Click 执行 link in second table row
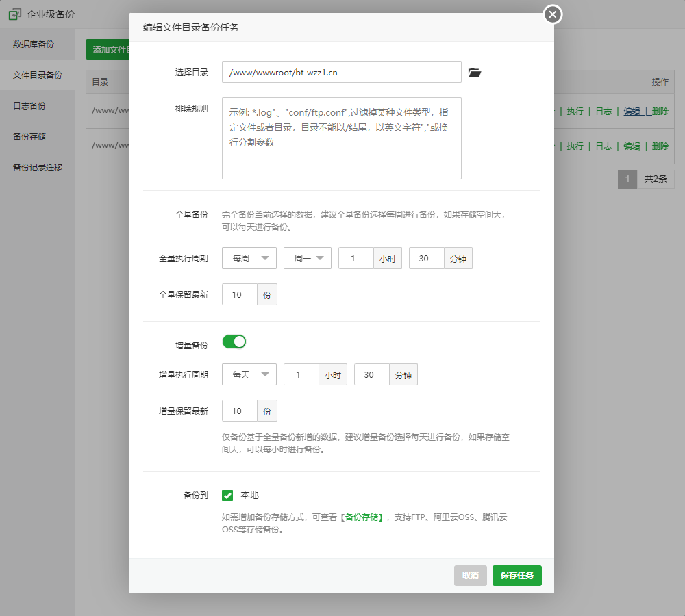685x616 pixels. [575, 146]
